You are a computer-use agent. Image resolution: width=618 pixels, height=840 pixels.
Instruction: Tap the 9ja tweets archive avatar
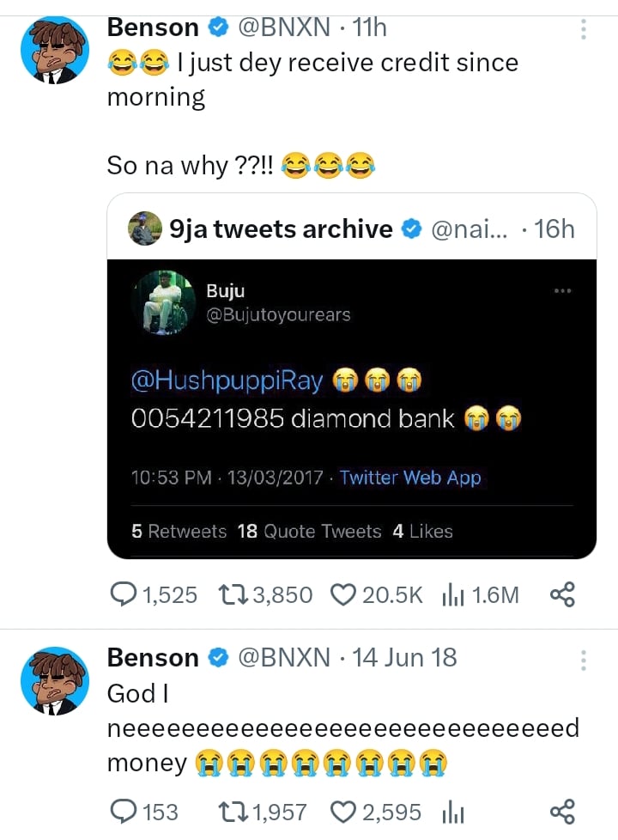(x=144, y=229)
